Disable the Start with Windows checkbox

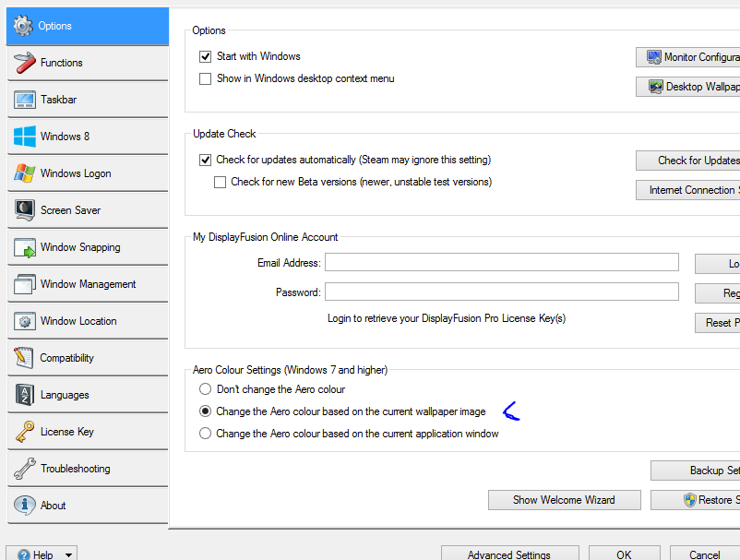click(206, 56)
